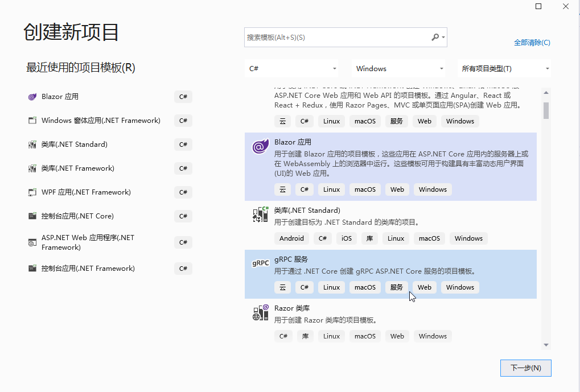Click the iOS tag under 类库(.NET Standard)

coord(346,238)
